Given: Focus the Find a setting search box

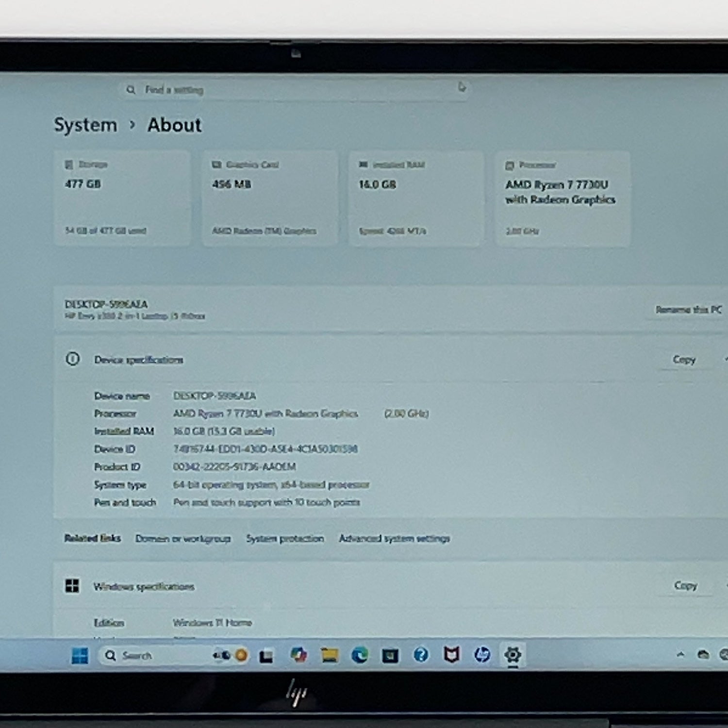Looking at the screenshot, I should click(294, 90).
